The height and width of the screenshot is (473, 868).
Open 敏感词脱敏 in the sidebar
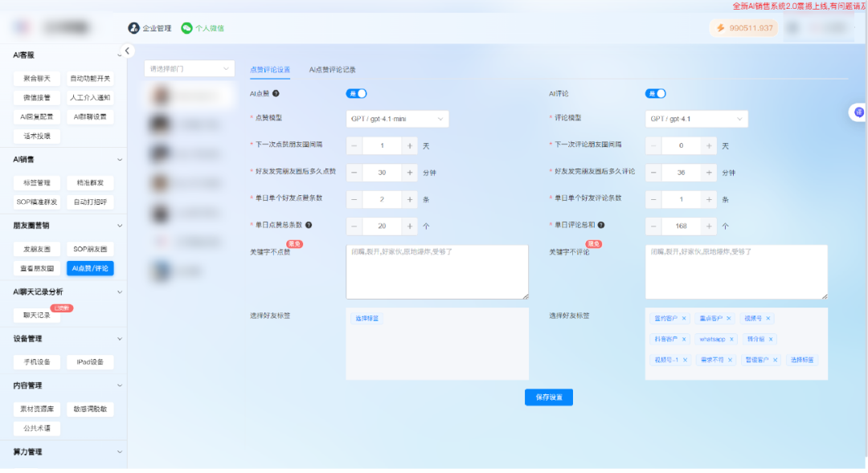tap(90, 409)
